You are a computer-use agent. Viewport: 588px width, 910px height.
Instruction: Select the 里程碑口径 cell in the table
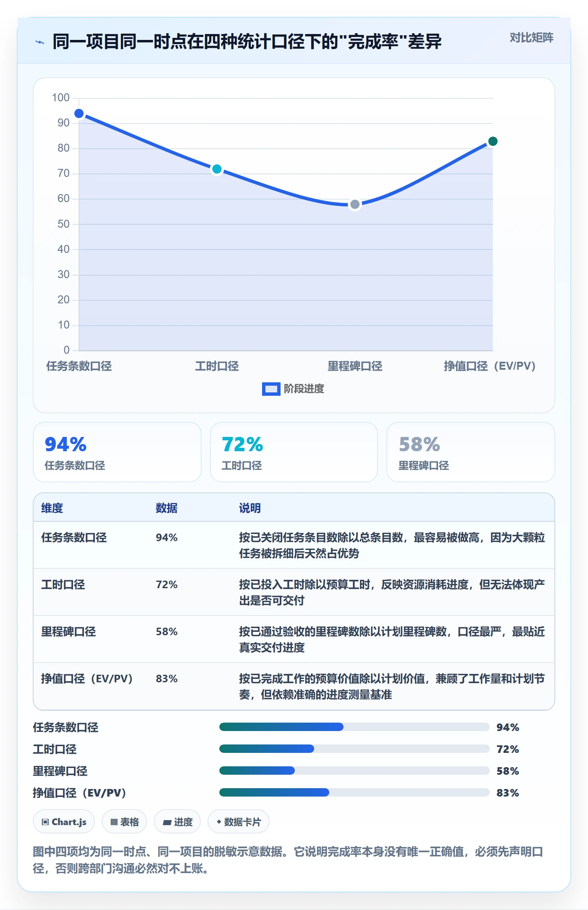click(68, 631)
